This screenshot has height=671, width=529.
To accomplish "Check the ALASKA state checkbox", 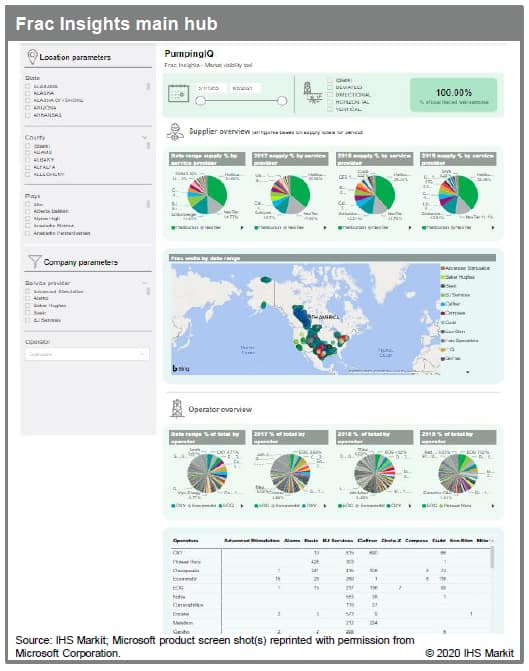I will pyautogui.click(x=28, y=93).
